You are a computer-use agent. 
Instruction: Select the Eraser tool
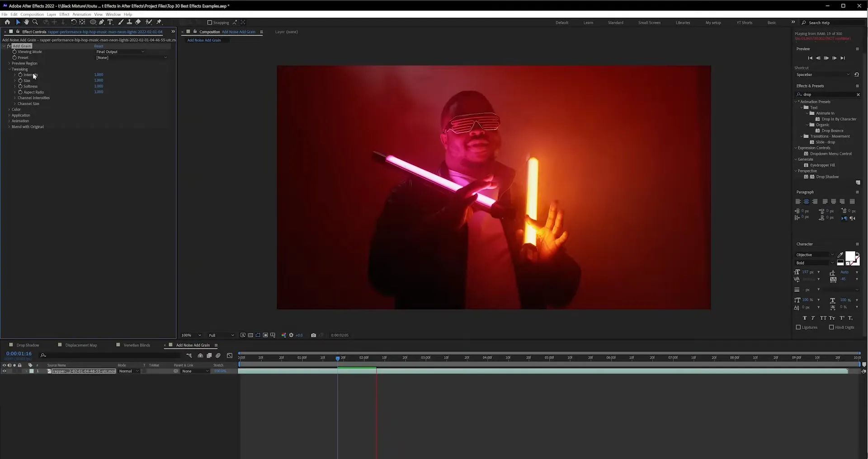tap(138, 22)
